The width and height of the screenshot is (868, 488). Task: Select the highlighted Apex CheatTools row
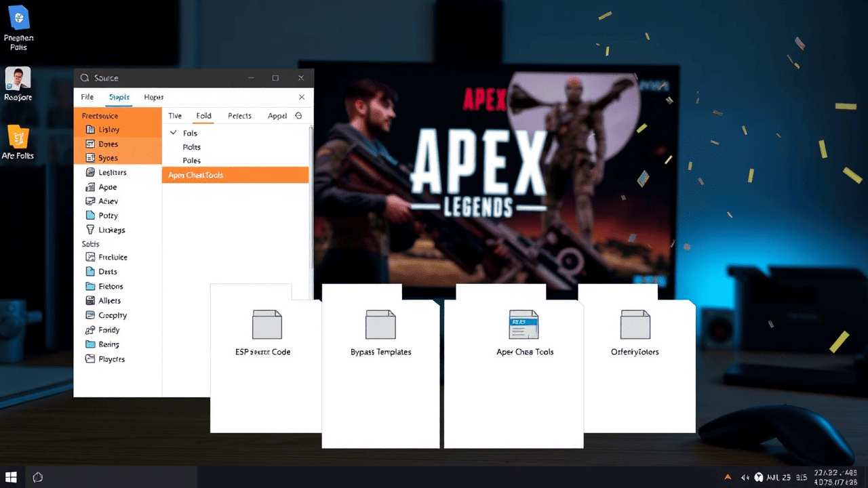tap(235, 175)
